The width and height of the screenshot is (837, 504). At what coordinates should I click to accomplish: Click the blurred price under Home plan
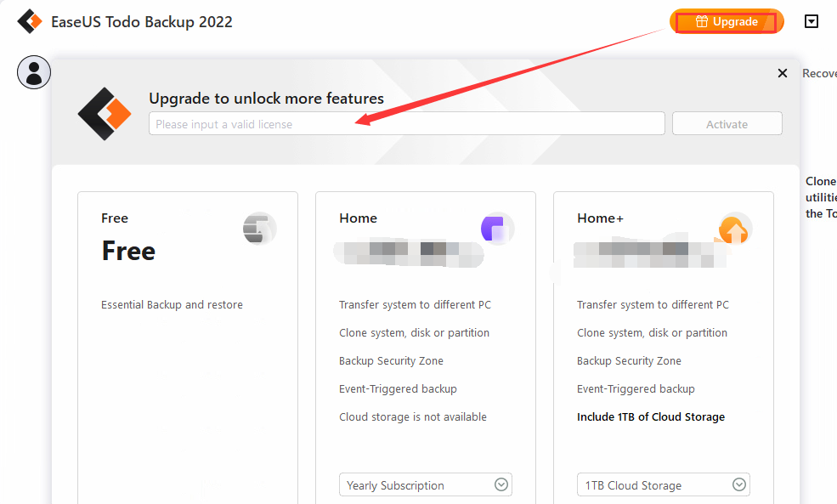click(410, 251)
